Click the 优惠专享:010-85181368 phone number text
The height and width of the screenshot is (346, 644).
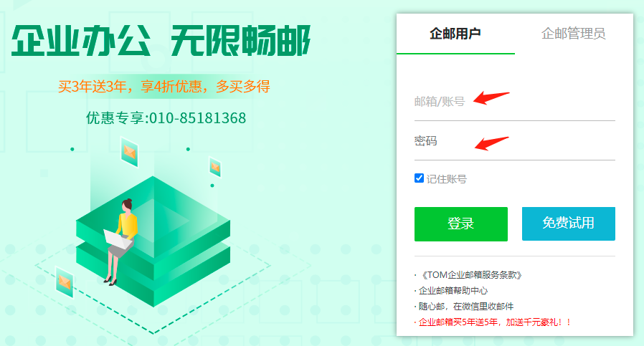point(166,118)
